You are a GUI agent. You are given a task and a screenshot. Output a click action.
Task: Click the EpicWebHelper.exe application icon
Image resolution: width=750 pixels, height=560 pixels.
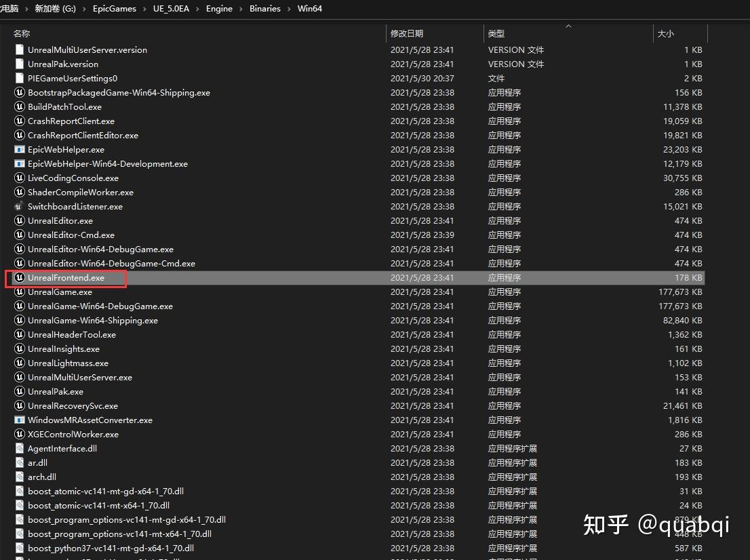(19, 149)
